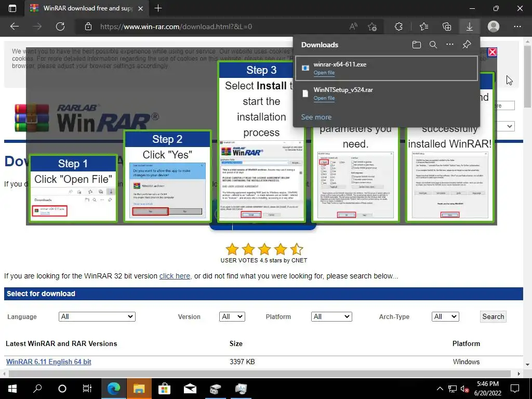Close the cookie notice with red X
532x399 pixels.
(493, 52)
